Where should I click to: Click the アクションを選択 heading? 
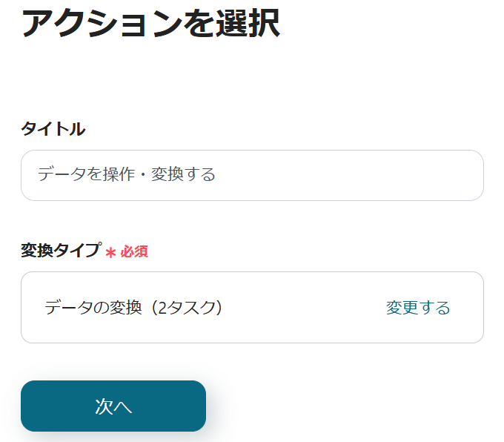(x=150, y=24)
